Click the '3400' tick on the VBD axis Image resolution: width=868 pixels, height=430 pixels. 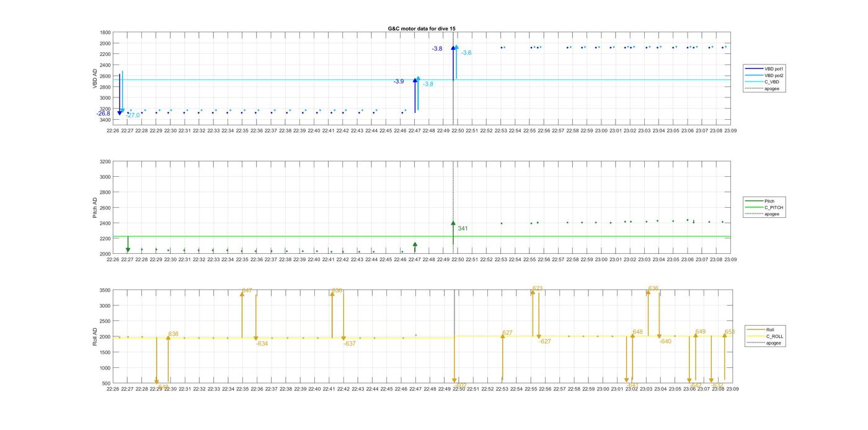pyautogui.click(x=105, y=120)
